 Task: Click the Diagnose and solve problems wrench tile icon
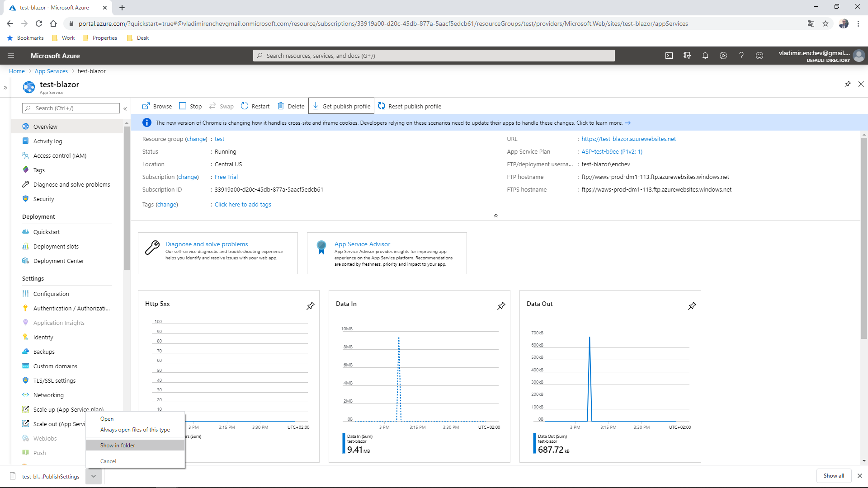pyautogui.click(x=152, y=248)
